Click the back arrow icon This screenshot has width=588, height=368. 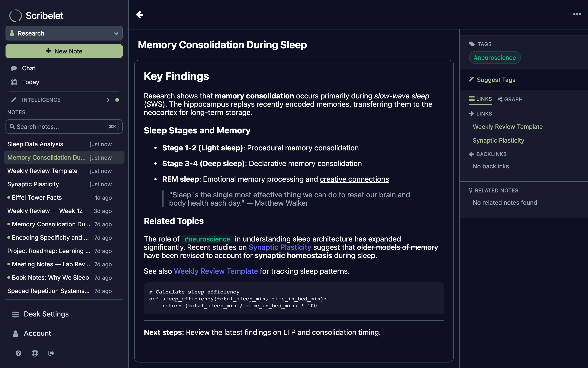pyautogui.click(x=139, y=14)
